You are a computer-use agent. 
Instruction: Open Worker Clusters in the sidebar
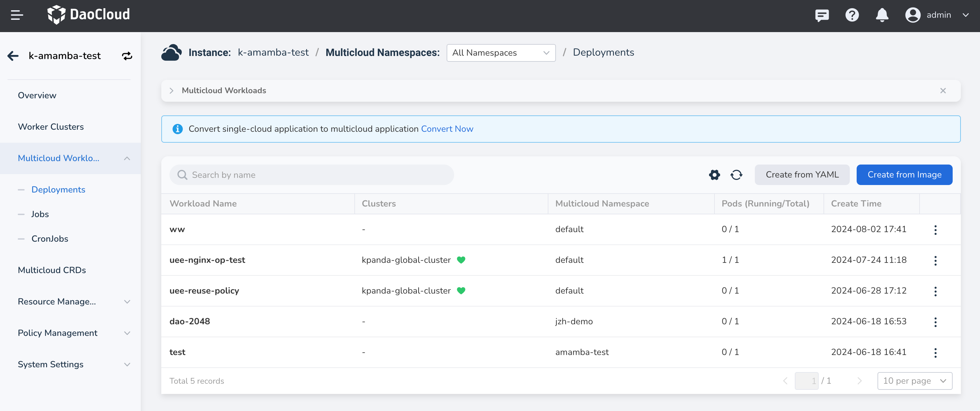click(51, 127)
